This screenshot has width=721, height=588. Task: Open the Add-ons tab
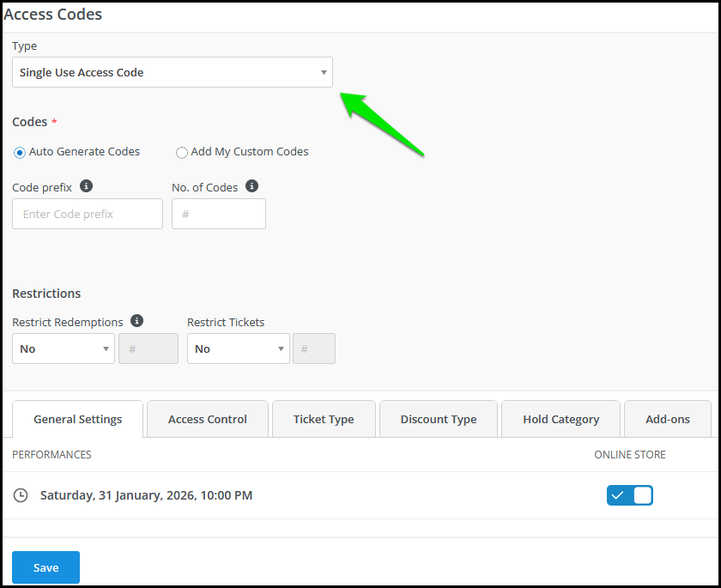click(x=668, y=419)
